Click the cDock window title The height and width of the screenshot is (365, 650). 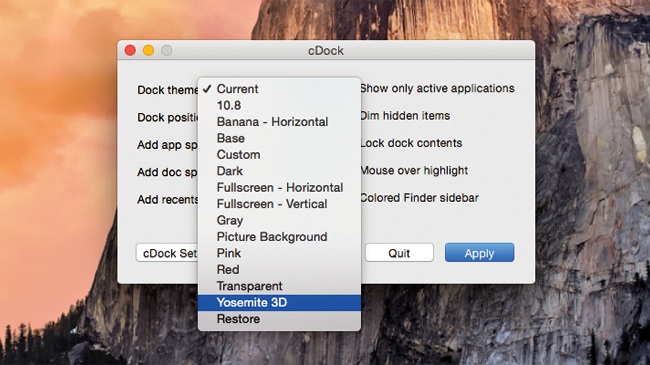tap(326, 51)
